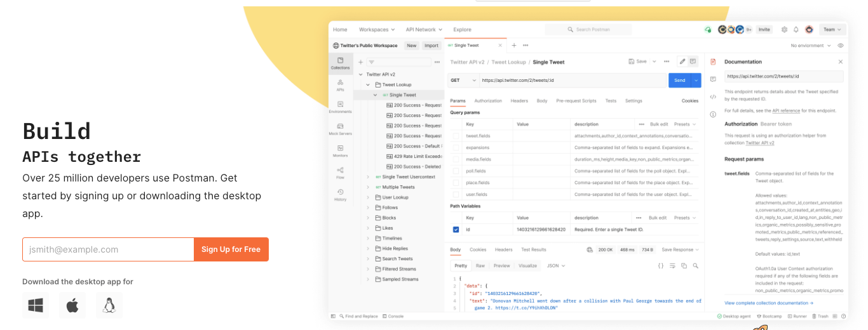Open the GET method dropdown
Viewport: 868px width, 330px height.
click(x=464, y=81)
